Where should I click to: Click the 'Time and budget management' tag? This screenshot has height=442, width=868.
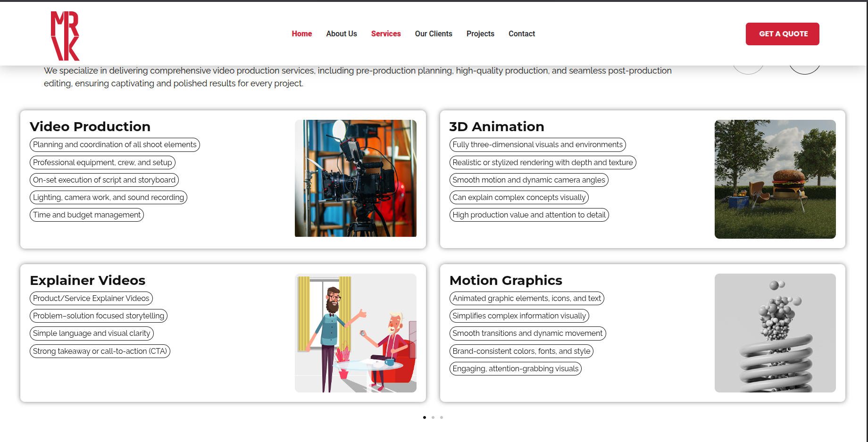pyautogui.click(x=87, y=215)
